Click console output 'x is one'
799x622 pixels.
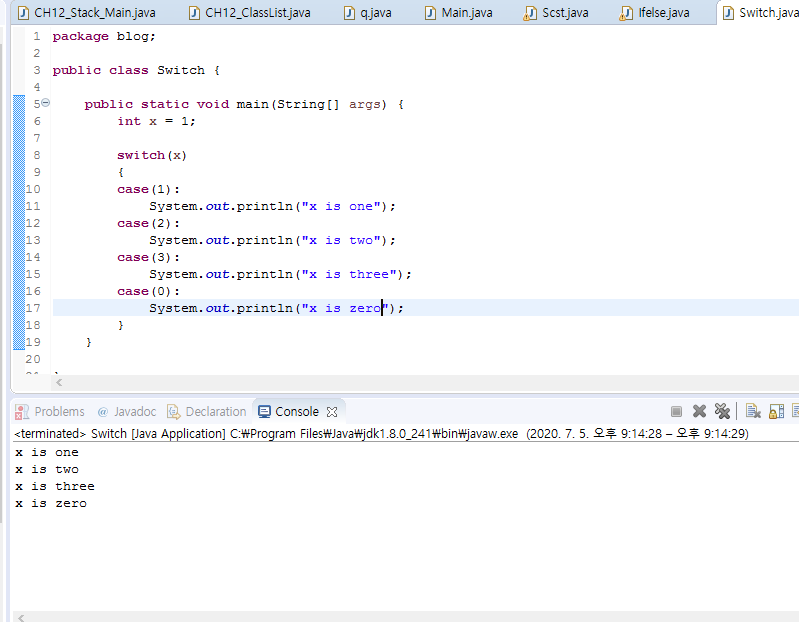tap(47, 452)
